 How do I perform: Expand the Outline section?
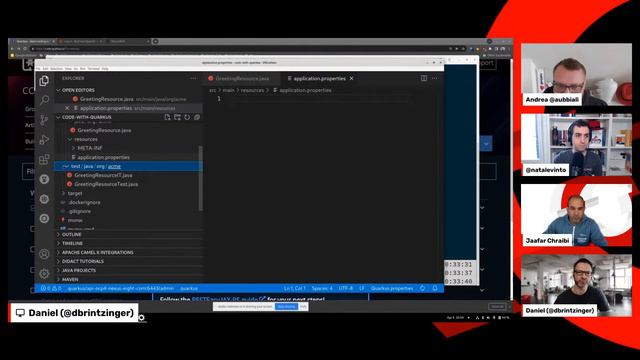128,235
